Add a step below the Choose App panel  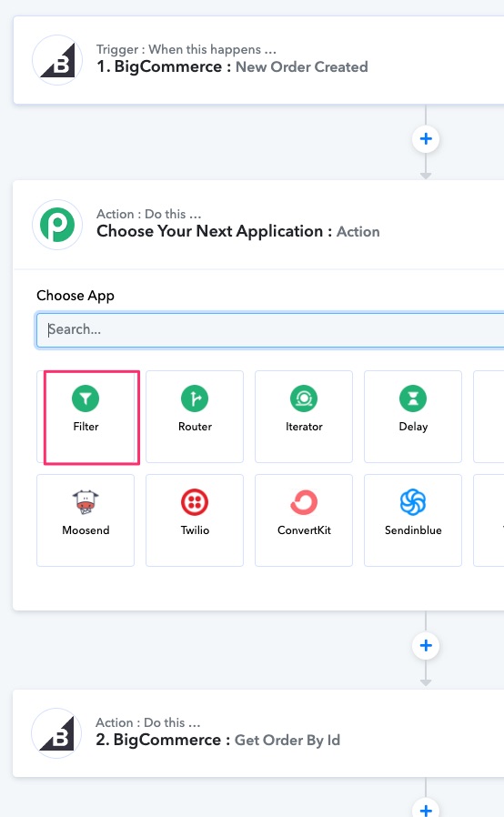426,646
